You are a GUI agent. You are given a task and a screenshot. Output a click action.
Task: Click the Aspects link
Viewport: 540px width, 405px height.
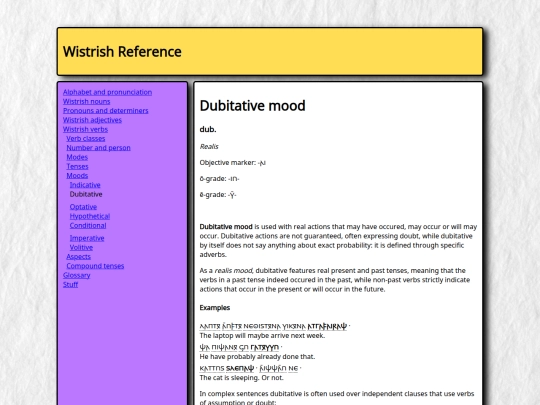pyautogui.click(x=79, y=257)
